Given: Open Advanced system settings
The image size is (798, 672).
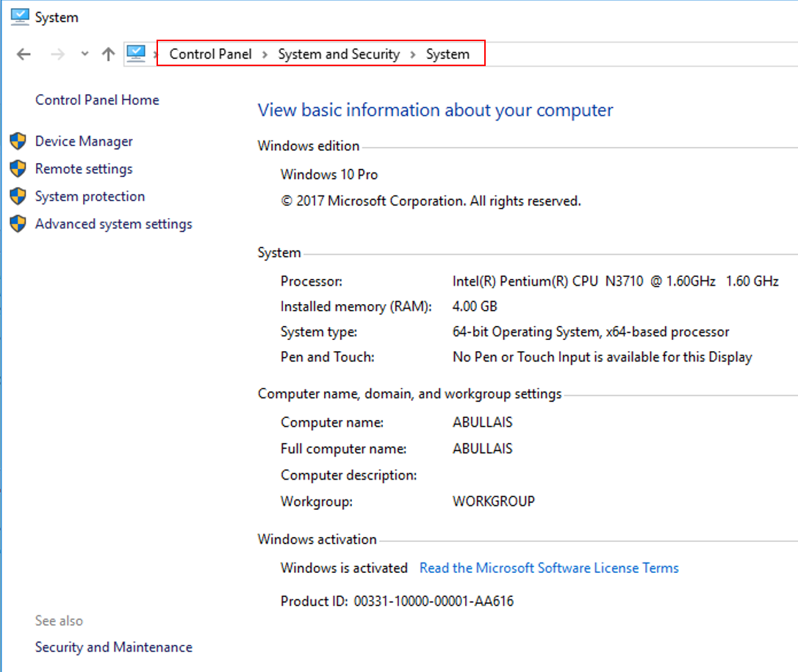Looking at the screenshot, I should coord(113,224).
